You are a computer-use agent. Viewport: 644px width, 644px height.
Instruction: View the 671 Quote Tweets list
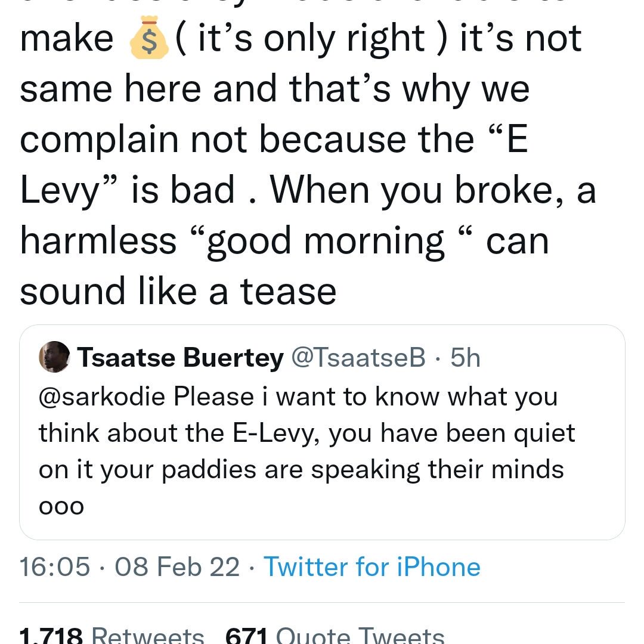[334, 636]
